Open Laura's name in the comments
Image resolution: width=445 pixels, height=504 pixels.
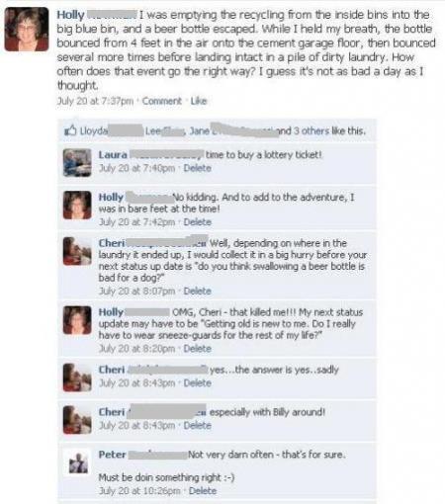tap(113, 154)
